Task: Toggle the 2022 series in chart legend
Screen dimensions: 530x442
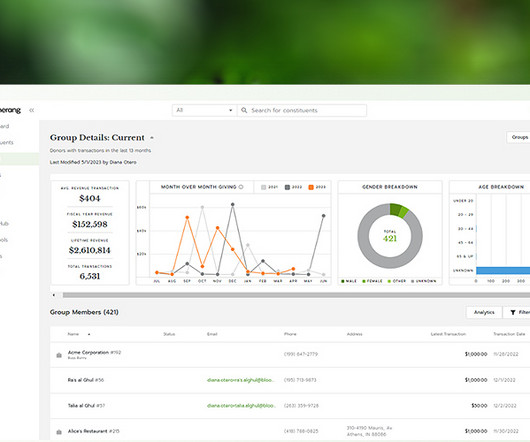Action: [x=293, y=187]
